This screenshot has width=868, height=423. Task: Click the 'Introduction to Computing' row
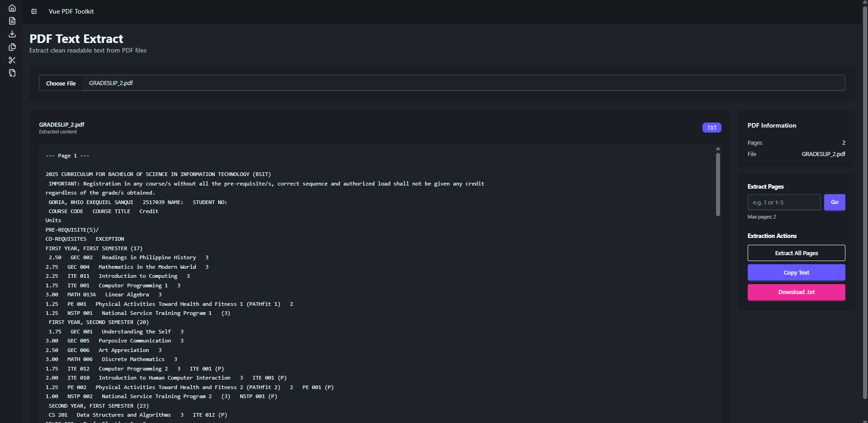118,276
